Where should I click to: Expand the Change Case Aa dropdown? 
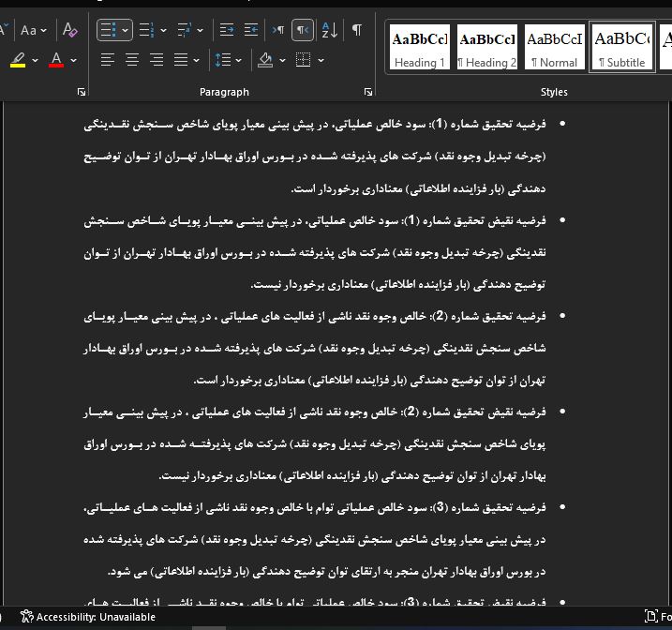point(34,30)
